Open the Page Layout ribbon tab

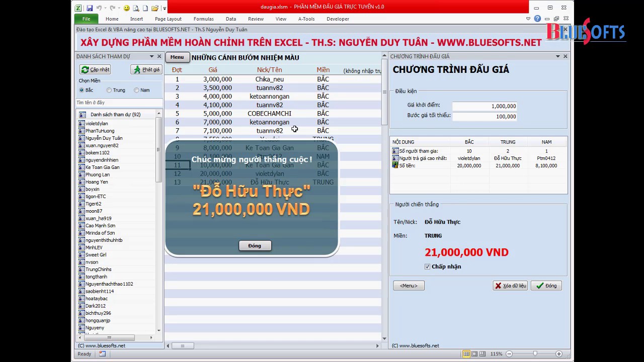tap(168, 19)
